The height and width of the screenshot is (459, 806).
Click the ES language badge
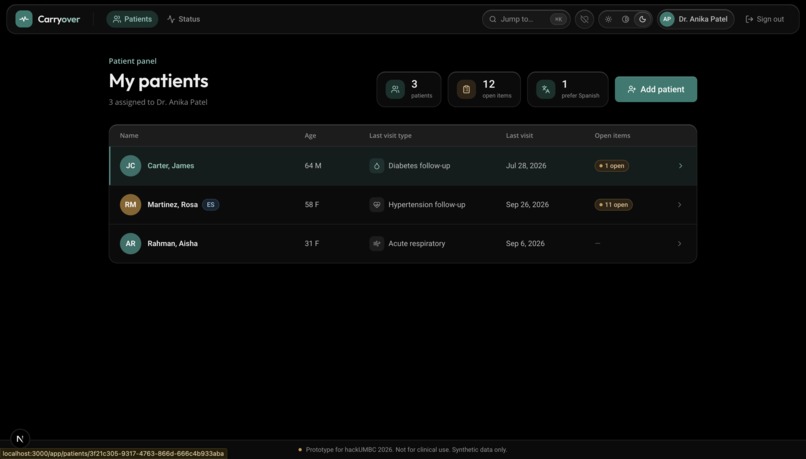pos(210,205)
